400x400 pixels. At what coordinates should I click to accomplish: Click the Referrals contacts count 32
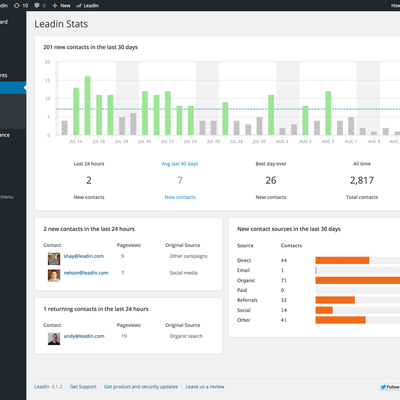tap(284, 300)
